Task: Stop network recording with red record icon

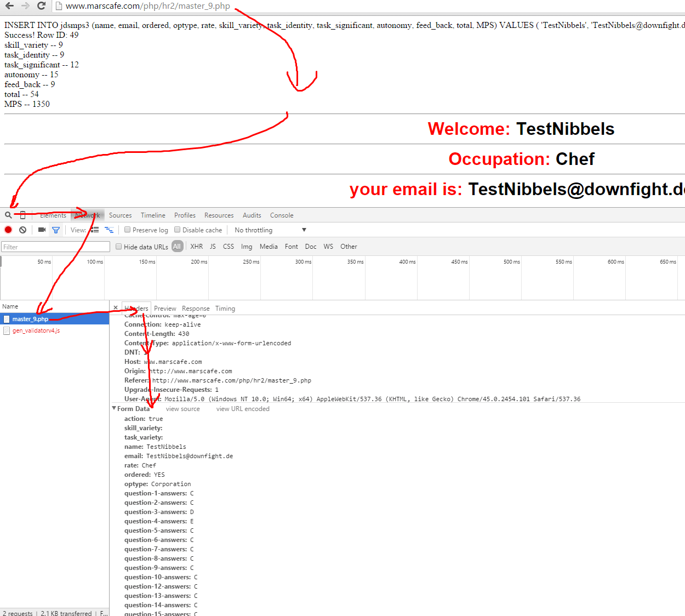Action: pyautogui.click(x=8, y=230)
